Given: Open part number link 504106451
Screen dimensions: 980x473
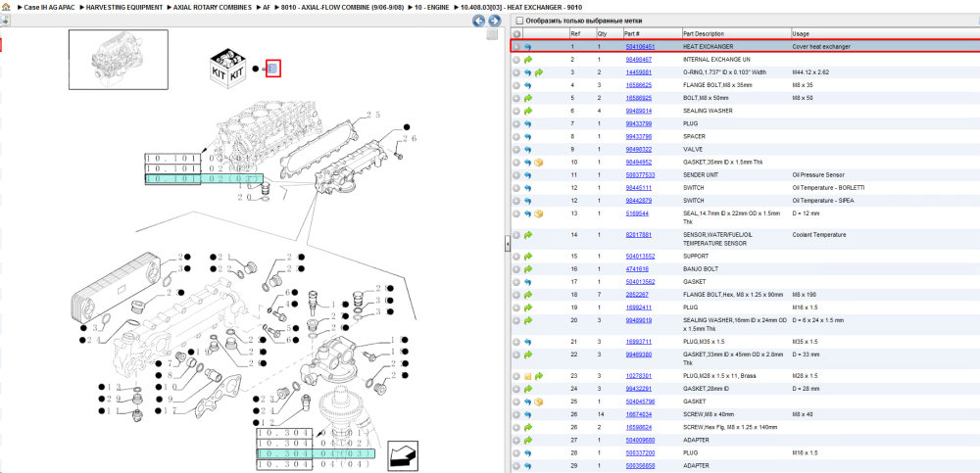Looking at the screenshot, I should click(640, 47).
